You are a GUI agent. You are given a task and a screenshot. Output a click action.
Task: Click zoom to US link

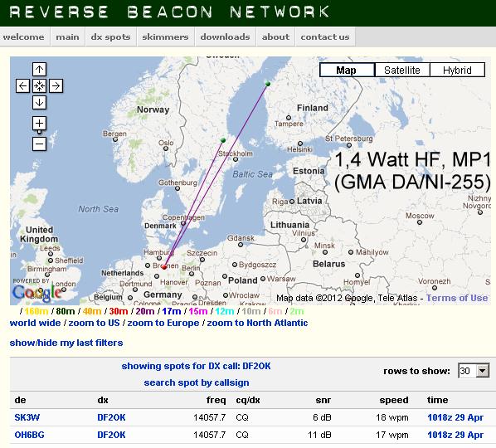click(x=95, y=323)
